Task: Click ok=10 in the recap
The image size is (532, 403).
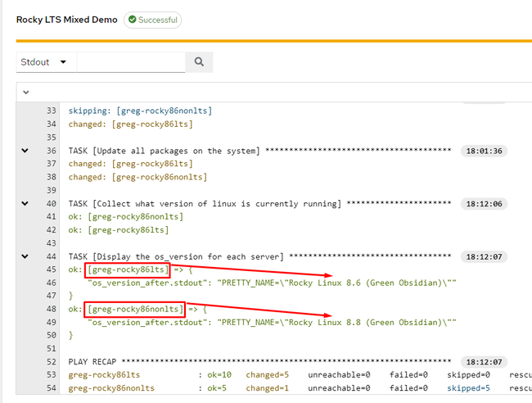Action: click(x=219, y=375)
